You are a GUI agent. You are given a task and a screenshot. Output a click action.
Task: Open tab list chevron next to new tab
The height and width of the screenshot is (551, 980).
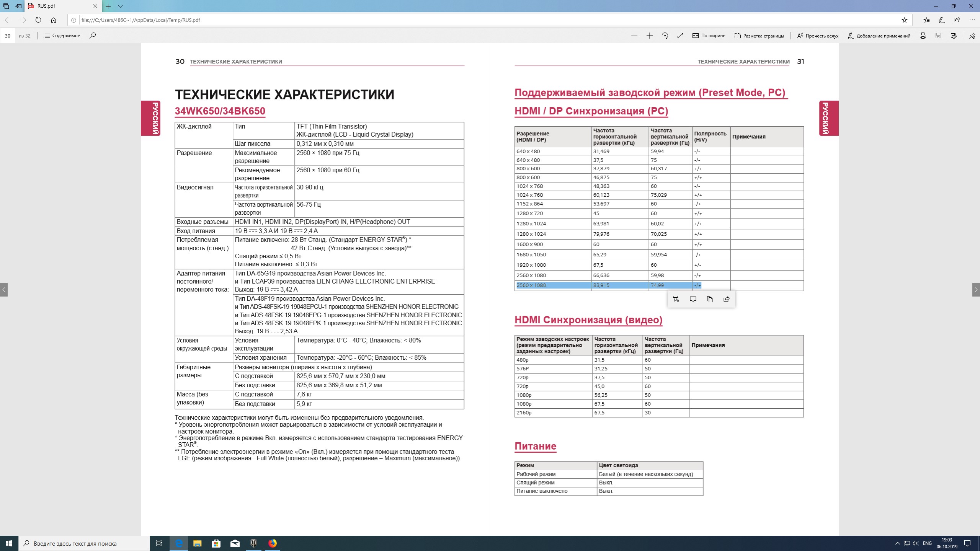coord(120,6)
